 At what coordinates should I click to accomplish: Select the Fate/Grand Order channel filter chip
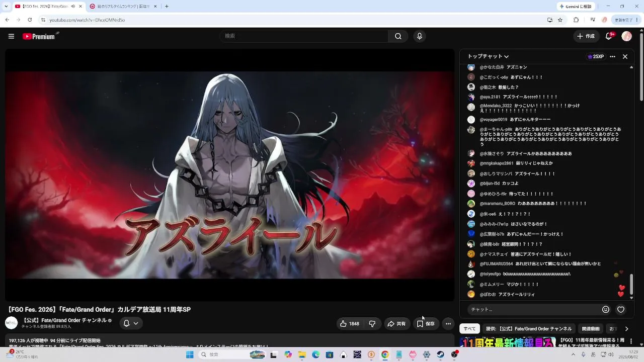tap(529, 329)
